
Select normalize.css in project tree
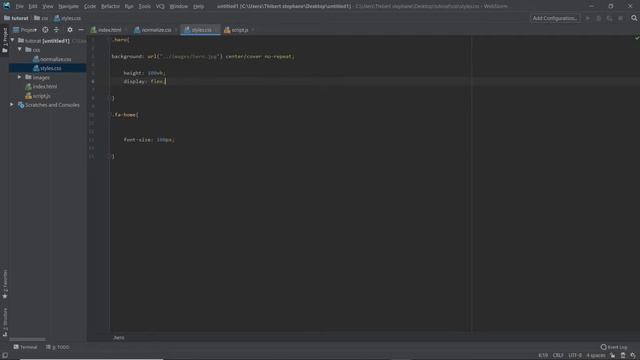[52, 59]
